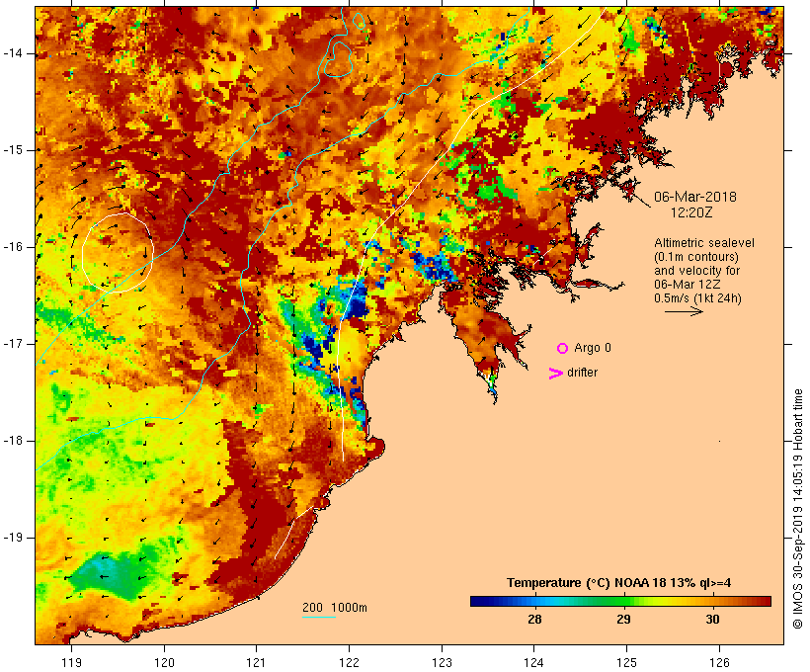Image resolution: width=810 pixels, height=672 pixels.
Task: Click the dark blue end of colorbar
Action: [478, 601]
